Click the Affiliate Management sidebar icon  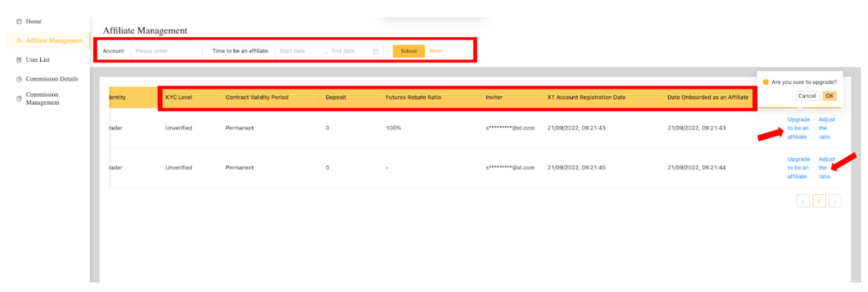(19, 41)
